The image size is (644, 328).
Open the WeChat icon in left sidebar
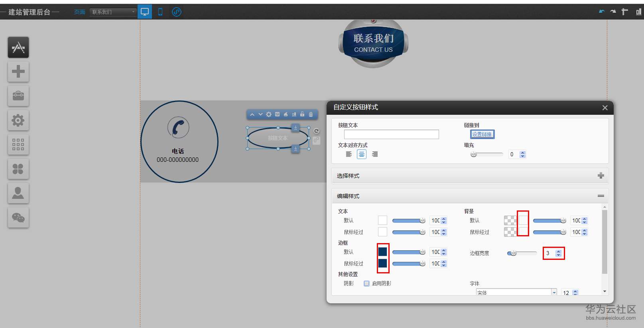18,218
